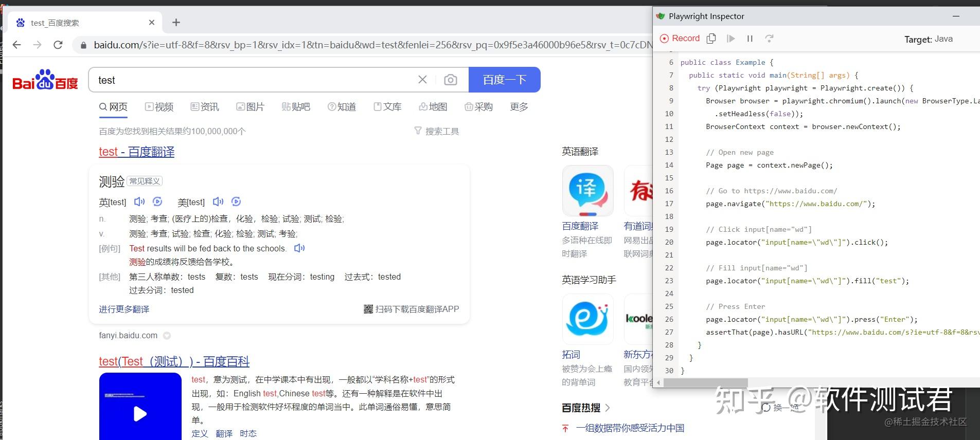The height and width of the screenshot is (440, 980).
Task: Click the browser address bar URL
Action: 372,45
